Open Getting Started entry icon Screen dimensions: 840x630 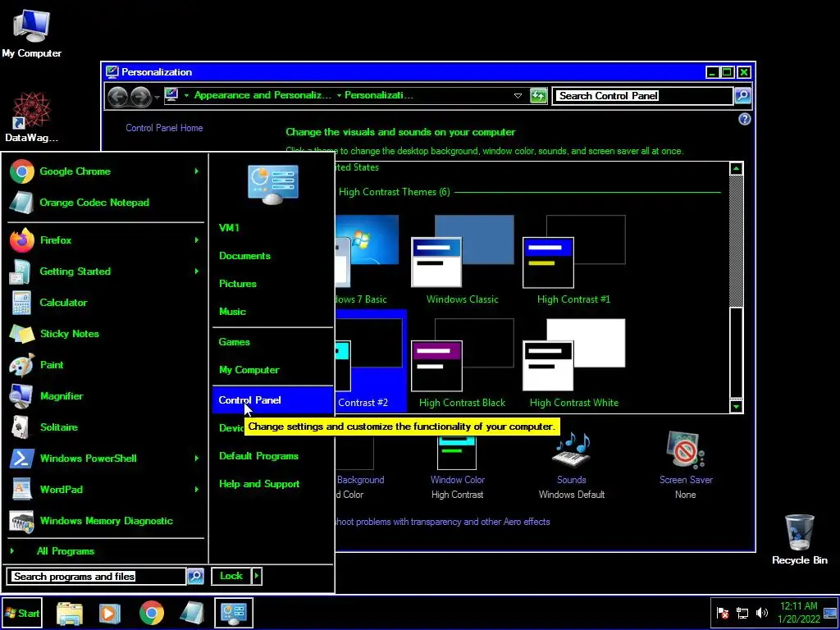(x=21, y=271)
